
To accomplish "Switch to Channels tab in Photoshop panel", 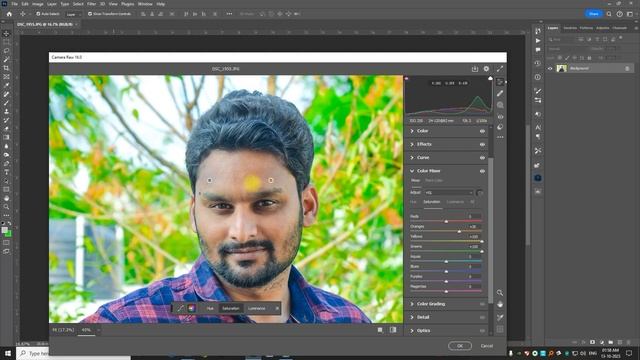I will 620,28.
